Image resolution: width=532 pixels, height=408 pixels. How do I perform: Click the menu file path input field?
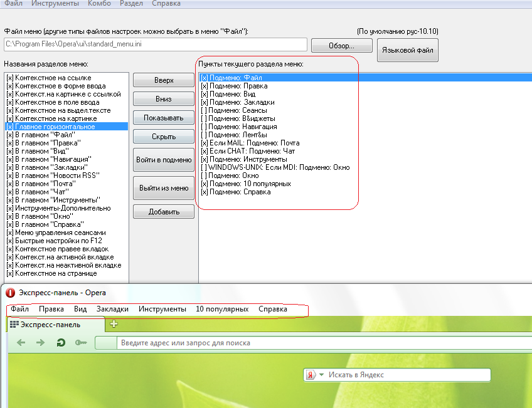click(x=156, y=44)
